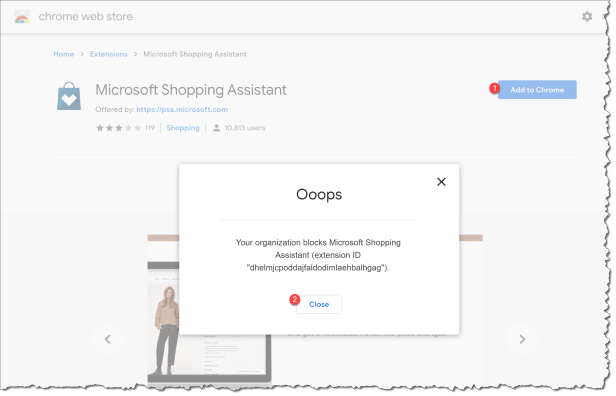Screen dimensions: 616x396
Task: Close the Ooops dialog with X
Action: point(441,182)
